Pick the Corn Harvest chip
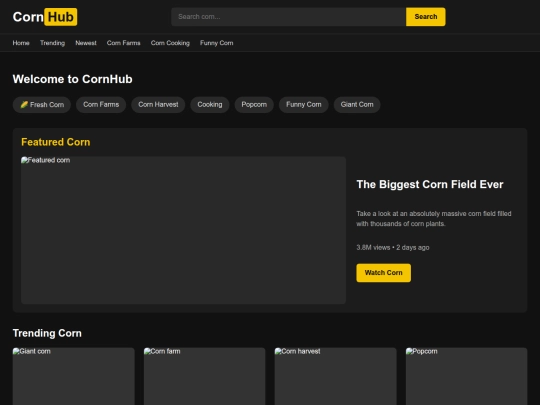Image resolution: width=540 pixels, height=405 pixels. pyautogui.click(x=158, y=105)
